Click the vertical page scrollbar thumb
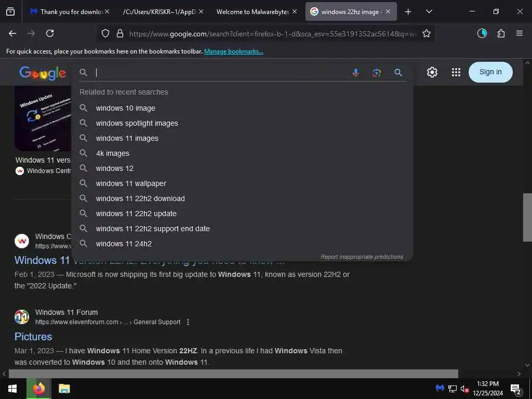Screen dimensions: 532x399 tap(527, 217)
